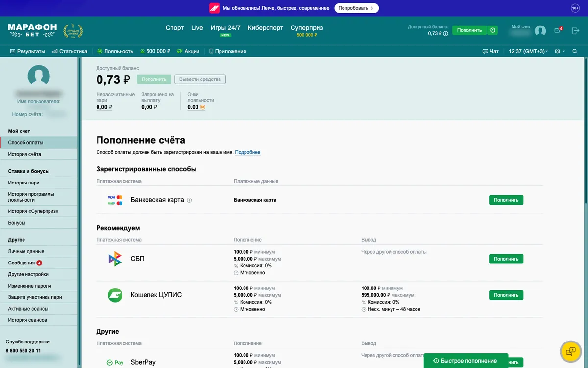Viewport: 588px width, 368px height.
Task: Open Акции in the toolbar
Action: (x=188, y=51)
